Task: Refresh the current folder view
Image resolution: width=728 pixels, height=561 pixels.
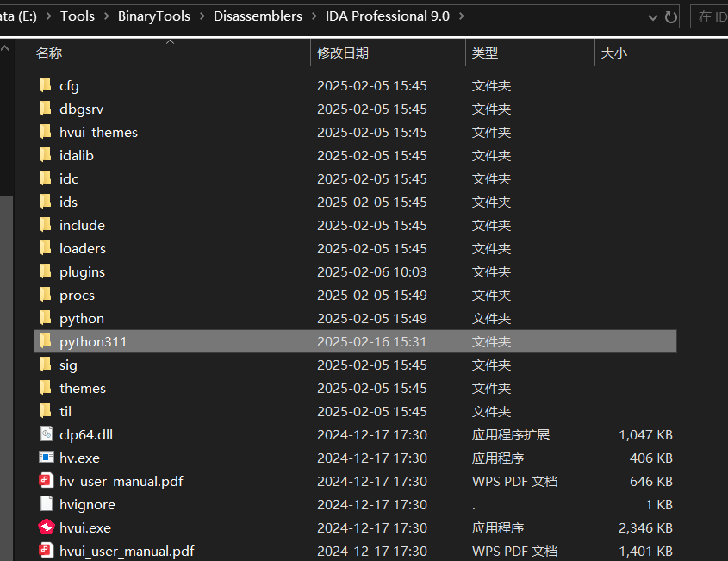Action: pyautogui.click(x=670, y=17)
